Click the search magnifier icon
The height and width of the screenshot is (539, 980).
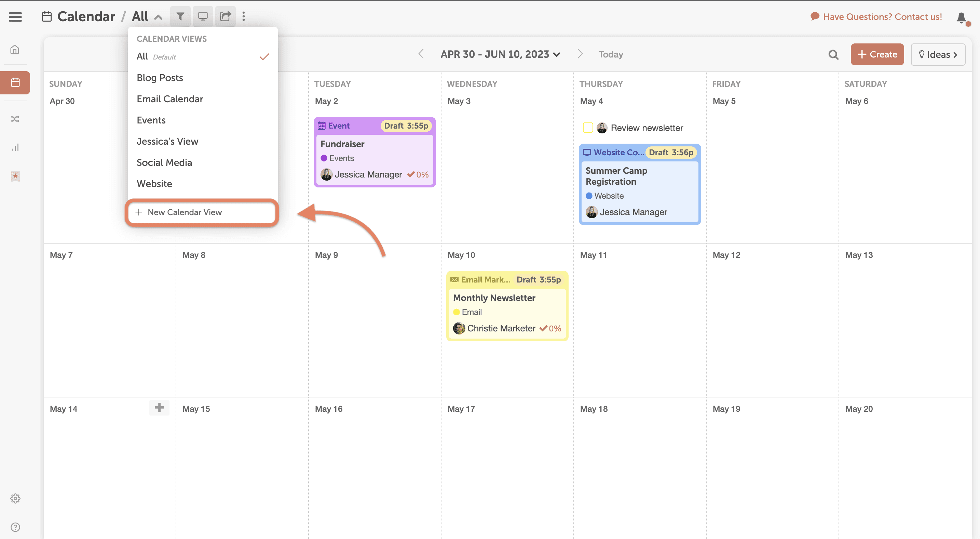[x=833, y=54]
